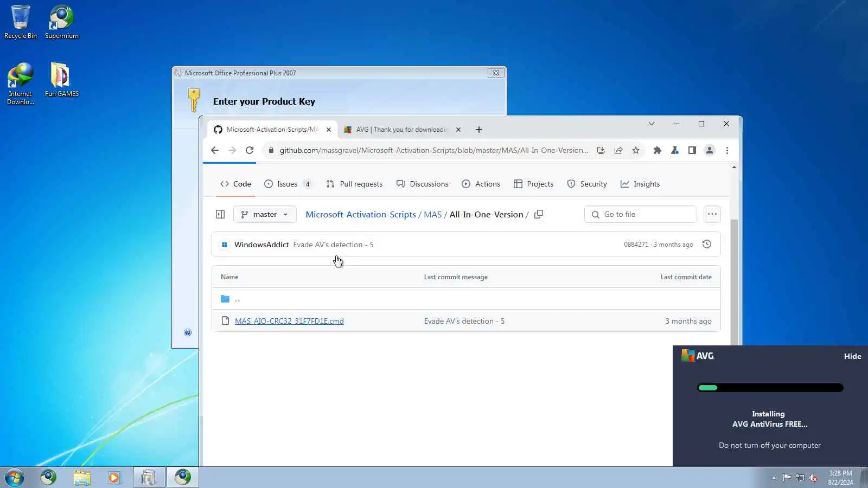Screen dimensions: 868x488
Task: Open the network tray icon
Action: (x=800, y=478)
